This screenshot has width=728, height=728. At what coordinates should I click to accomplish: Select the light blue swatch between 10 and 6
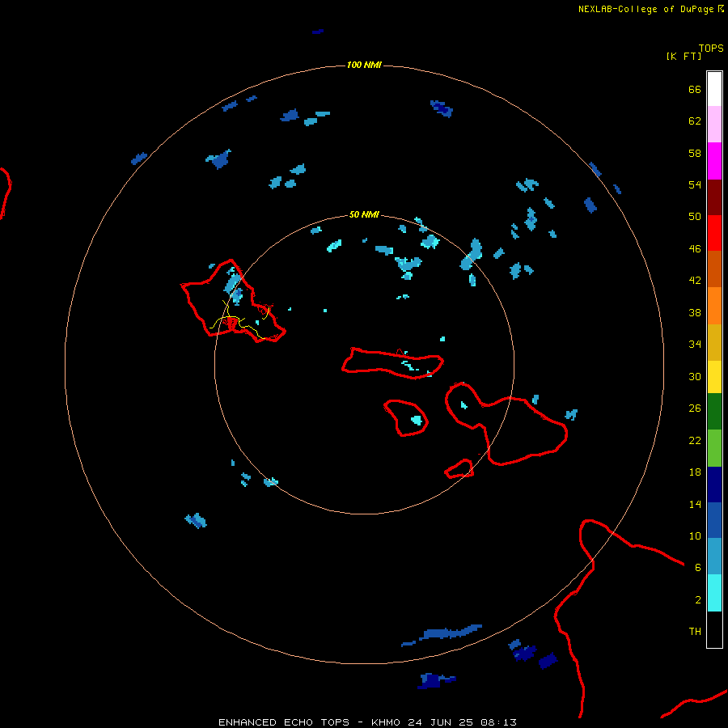click(714, 556)
